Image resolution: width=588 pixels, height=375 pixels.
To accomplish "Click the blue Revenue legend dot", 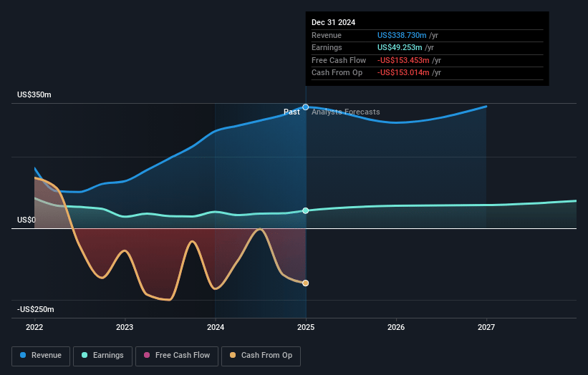I will [23, 355].
